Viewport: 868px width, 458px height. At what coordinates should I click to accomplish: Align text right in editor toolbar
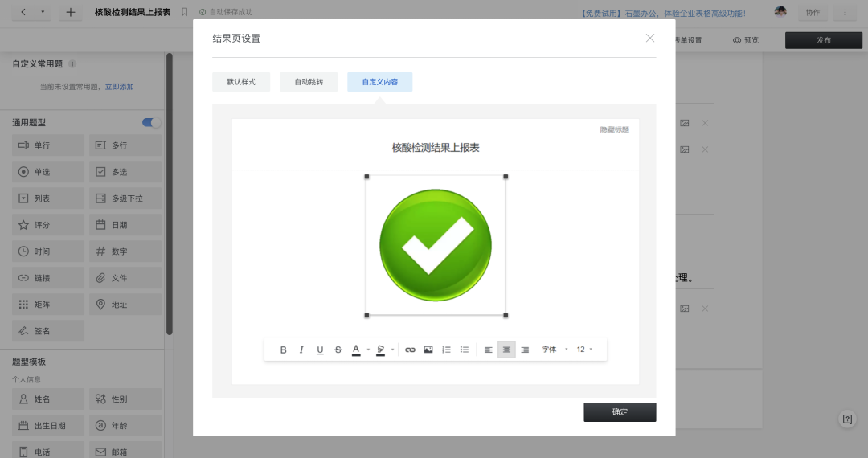tap(525, 350)
